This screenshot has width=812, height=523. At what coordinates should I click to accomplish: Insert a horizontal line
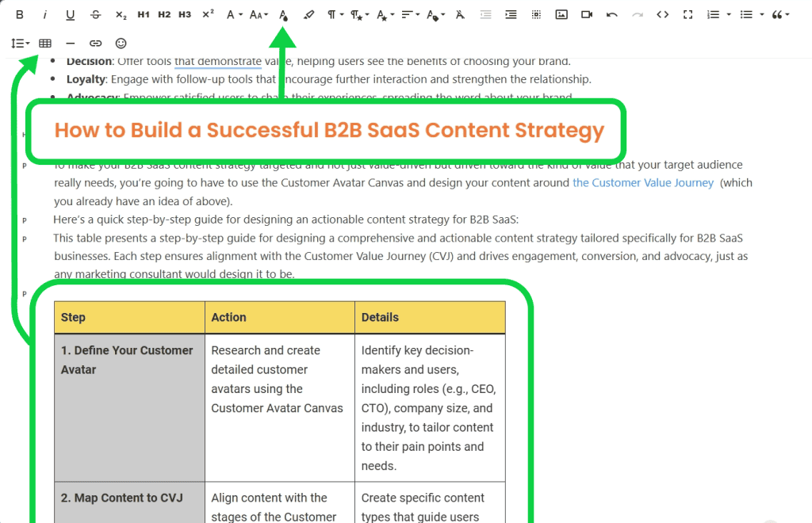click(x=71, y=44)
